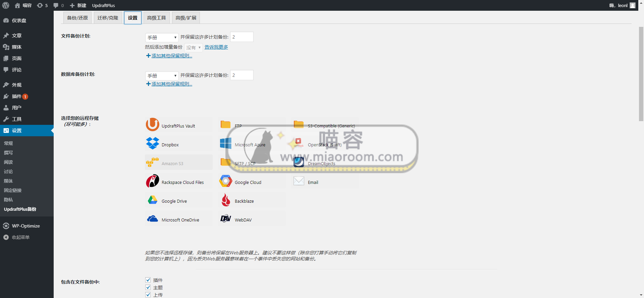Open UpdraftPlus admin bar menu

tap(103, 5)
